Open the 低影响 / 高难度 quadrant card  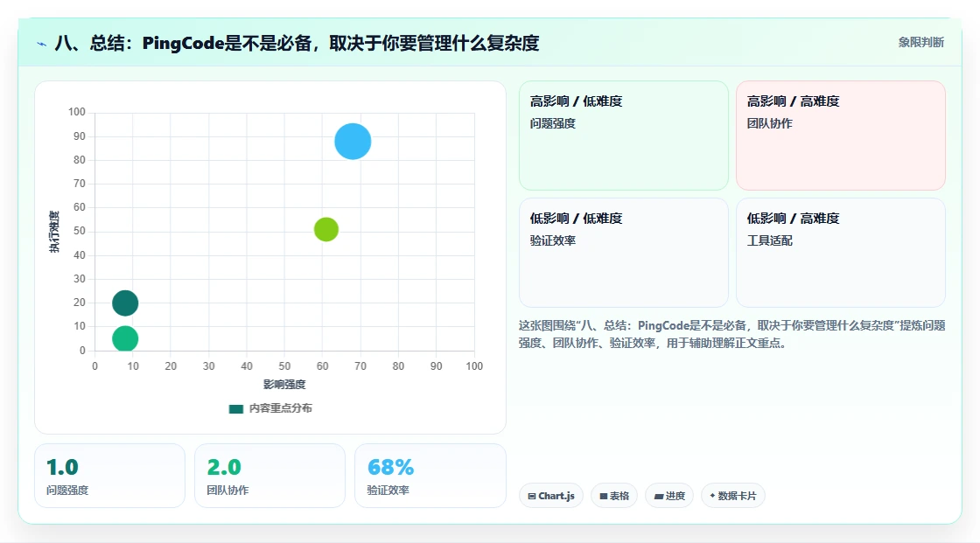(x=841, y=253)
